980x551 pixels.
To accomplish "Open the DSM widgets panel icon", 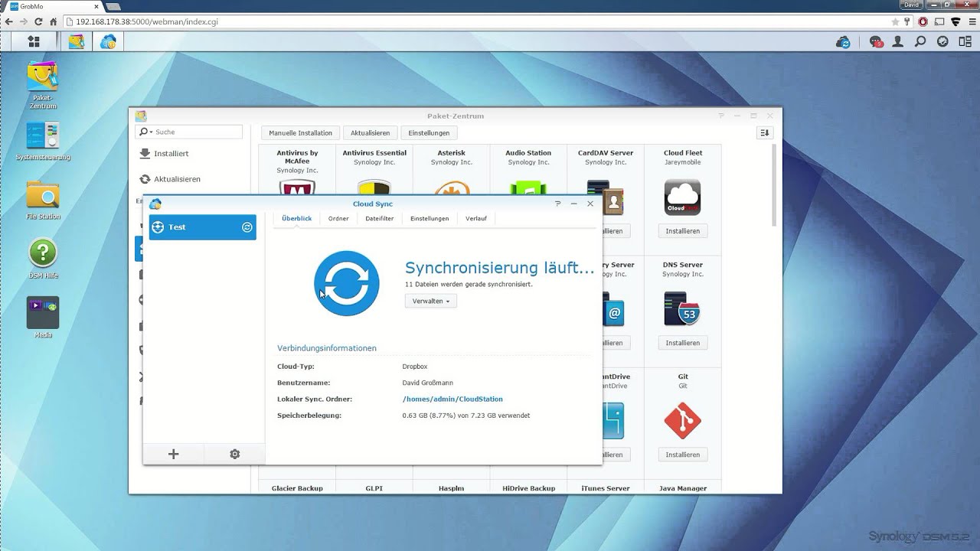I will pyautogui.click(x=965, y=41).
